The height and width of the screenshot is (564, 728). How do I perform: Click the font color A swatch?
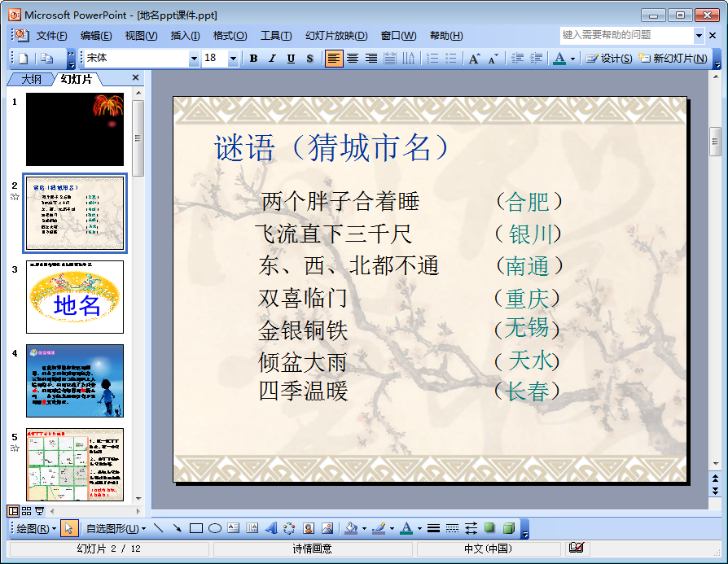tap(559, 59)
